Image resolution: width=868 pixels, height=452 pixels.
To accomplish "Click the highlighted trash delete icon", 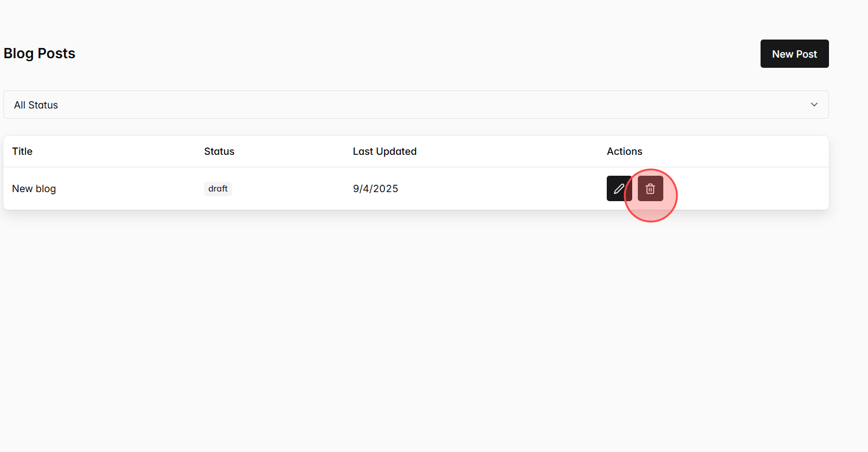I will tap(650, 188).
